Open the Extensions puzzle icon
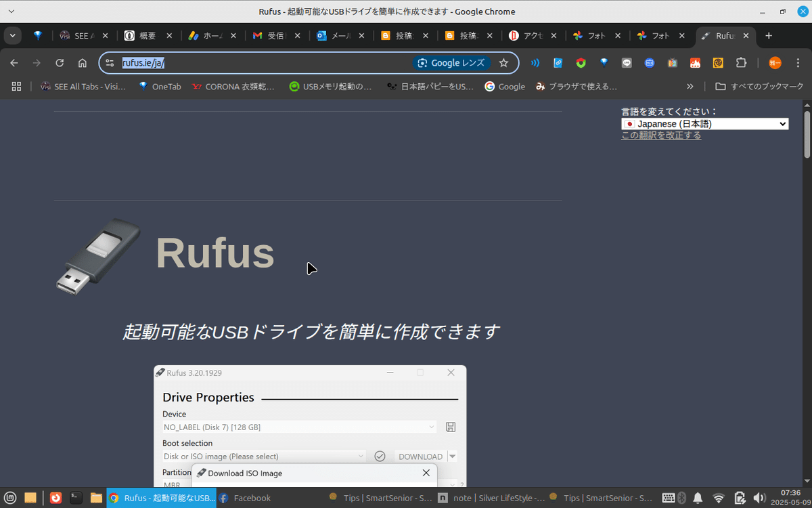The image size is (812, 508). click(x=741, y=62)
